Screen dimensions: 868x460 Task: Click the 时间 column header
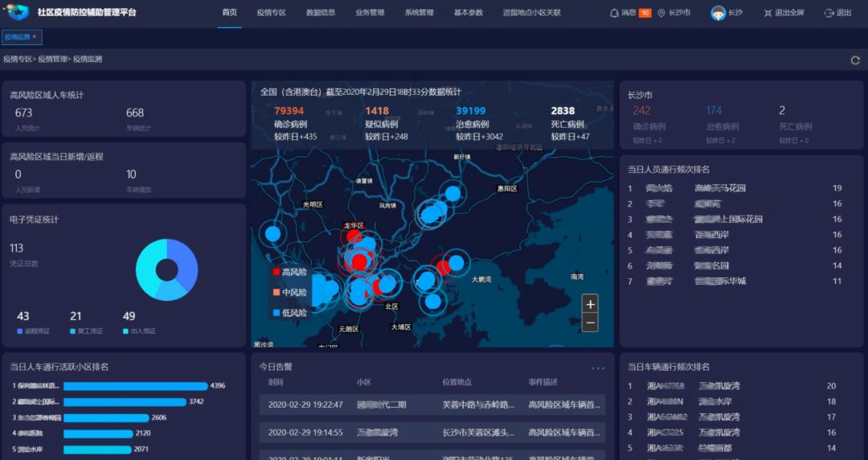click(x=276, y=383)
